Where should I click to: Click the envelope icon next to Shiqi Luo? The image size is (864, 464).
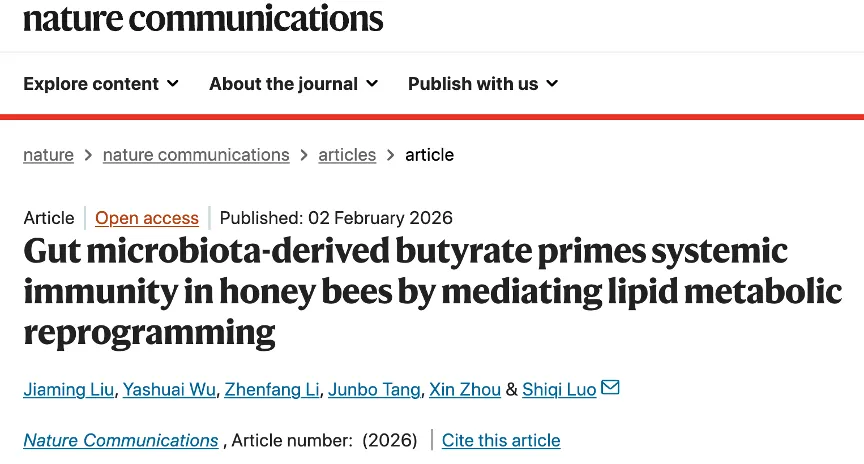[610, 387]
